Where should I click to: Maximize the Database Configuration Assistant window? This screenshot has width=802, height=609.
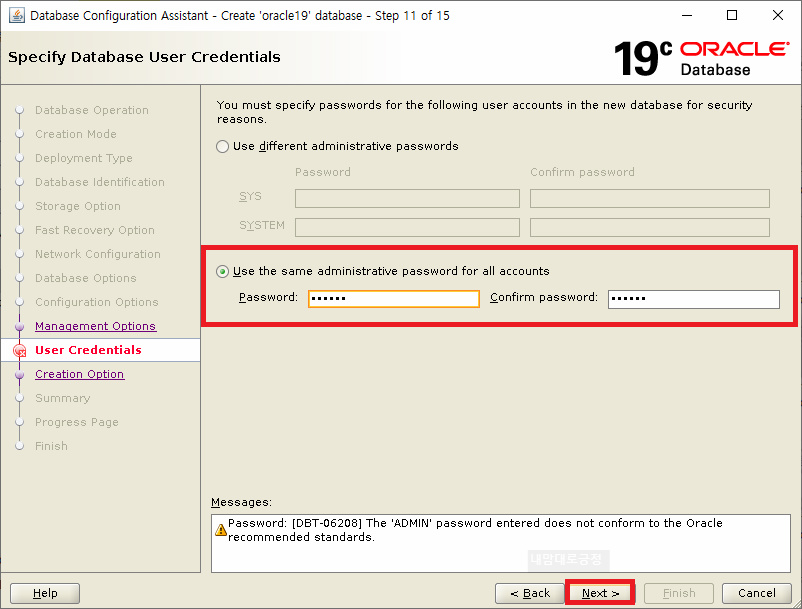pos(732,15)
